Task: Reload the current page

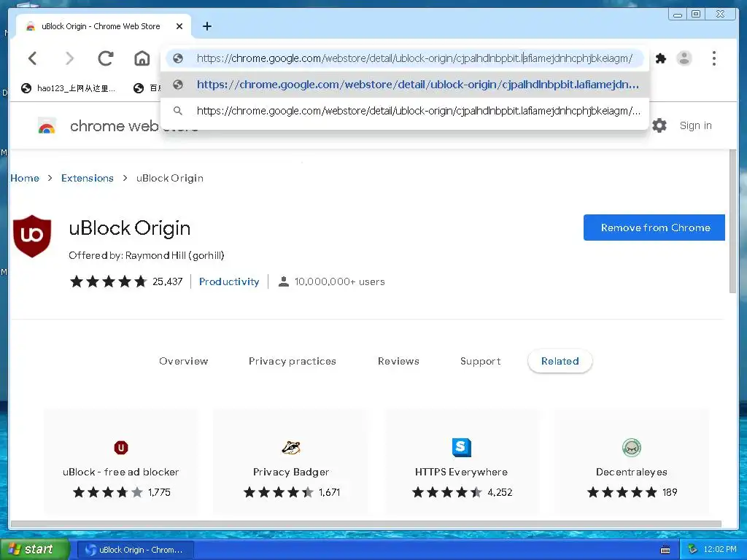Action: click(105, 58)
